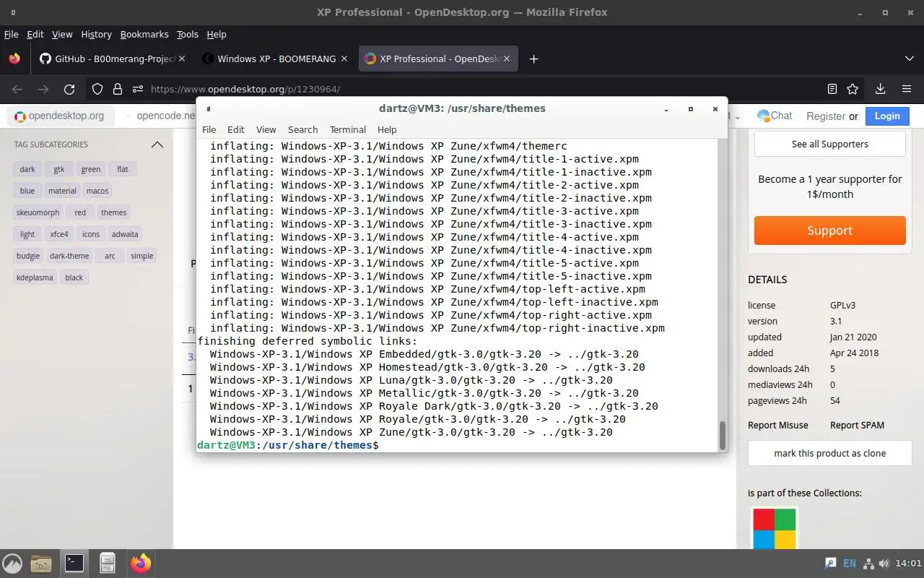The image size is (924, 578).
Task: Open the Register link
Action: click(x=826, y=116)
